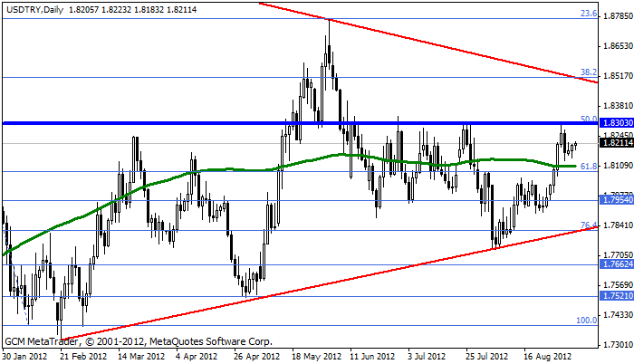Click the 61.8 Fibonacci level label
This screenshot has width=634, height=364.
[x=589, y=167]
